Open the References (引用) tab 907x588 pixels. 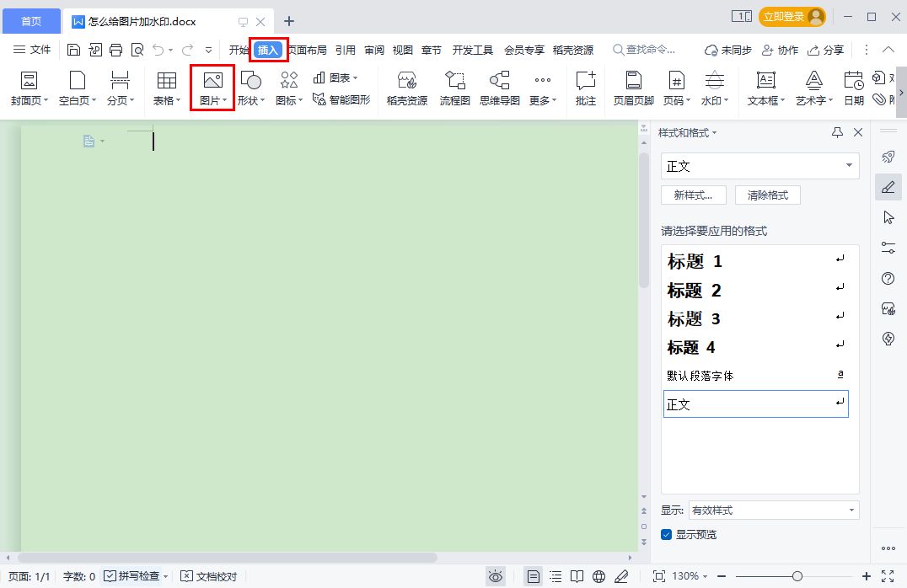(346, 51)
